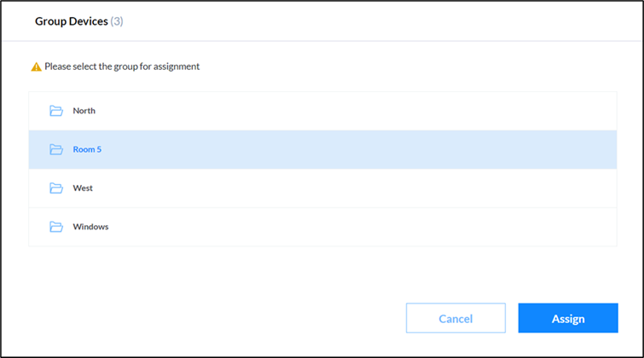The height and width of the screenshot is (358, 644).
Task: Click the device count (3) in header
Action: (117, 21)
